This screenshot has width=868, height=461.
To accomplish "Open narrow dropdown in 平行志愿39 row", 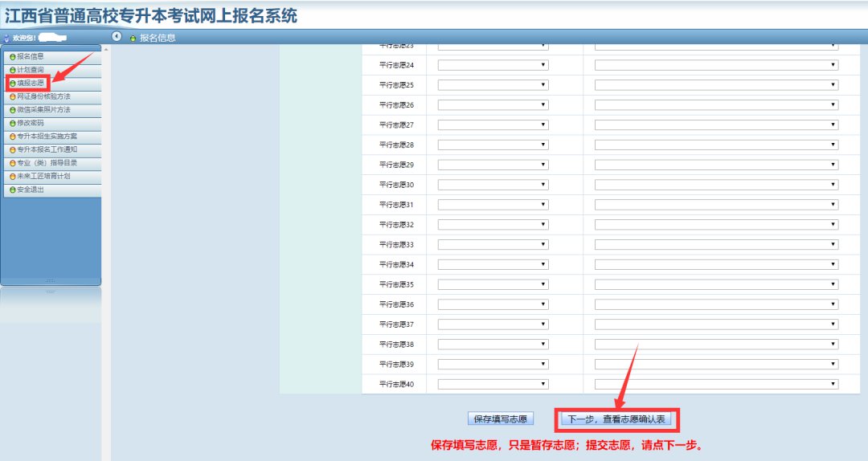I will [x=493, y=364].
